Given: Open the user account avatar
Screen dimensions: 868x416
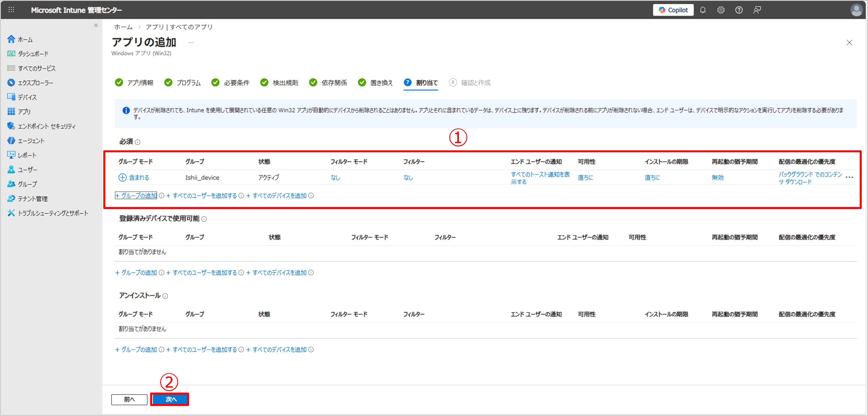Looking at the screenshot, I should point(856,10).
